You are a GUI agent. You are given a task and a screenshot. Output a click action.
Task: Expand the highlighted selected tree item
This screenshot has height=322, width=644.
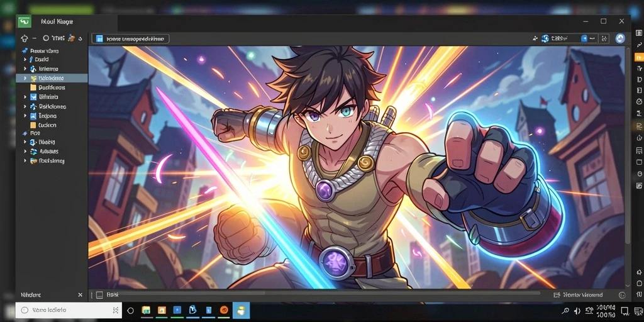click(25, 78)
